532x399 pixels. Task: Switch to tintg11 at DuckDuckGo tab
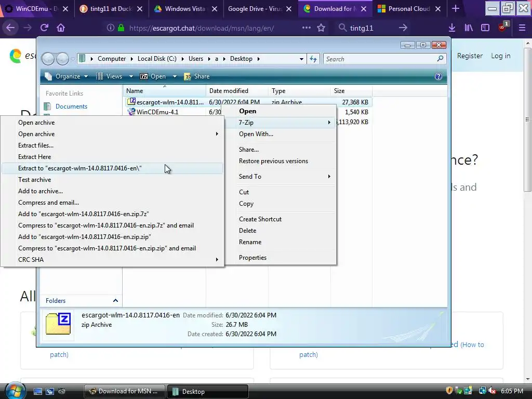click(111, 9)
